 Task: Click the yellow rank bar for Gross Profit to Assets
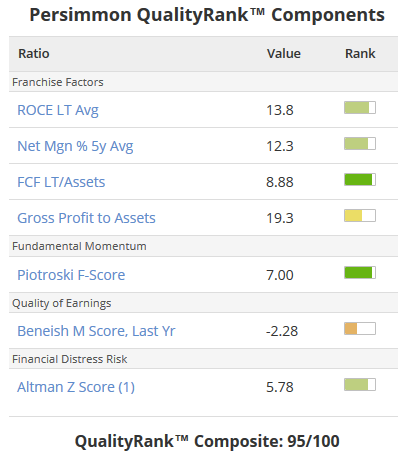coord(360,216)
